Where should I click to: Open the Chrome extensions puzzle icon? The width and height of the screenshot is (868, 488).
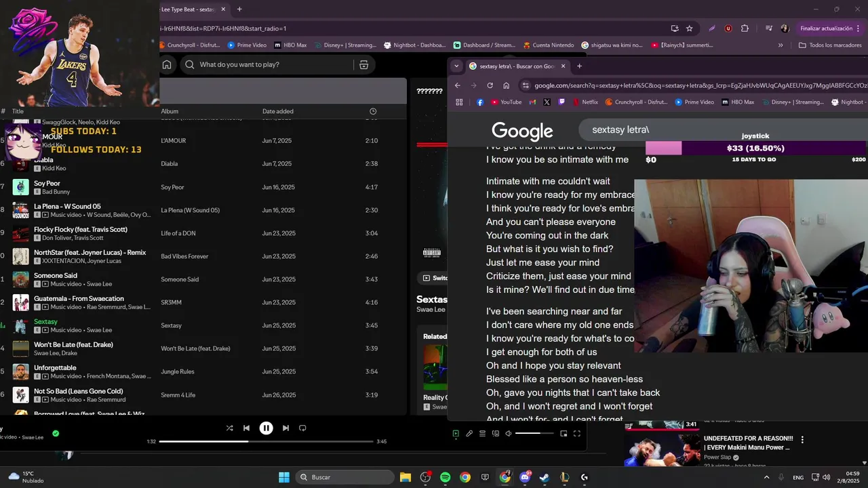[745, 28]
